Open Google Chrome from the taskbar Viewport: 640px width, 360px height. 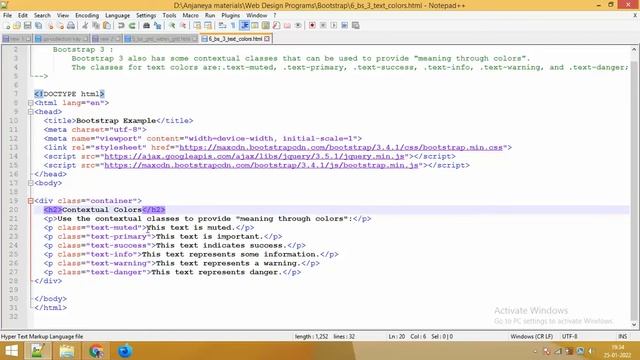pyautogui.click(x=96, y=351)
